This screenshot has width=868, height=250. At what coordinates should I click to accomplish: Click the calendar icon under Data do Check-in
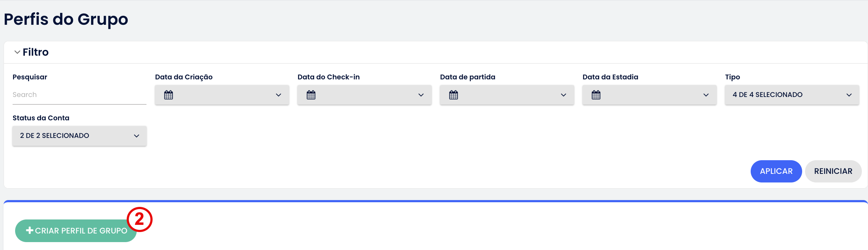pos(311,95)
